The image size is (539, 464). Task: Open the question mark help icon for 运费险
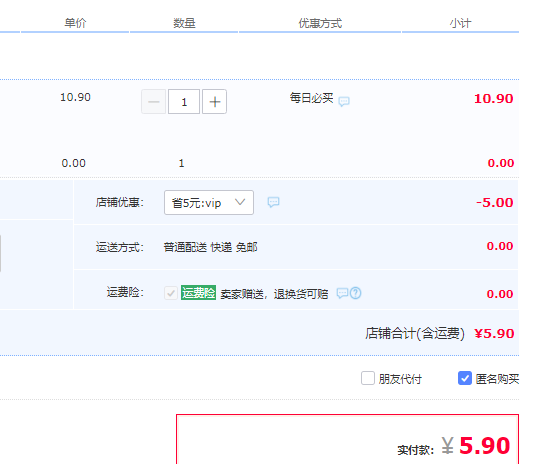tap(355, 293)
